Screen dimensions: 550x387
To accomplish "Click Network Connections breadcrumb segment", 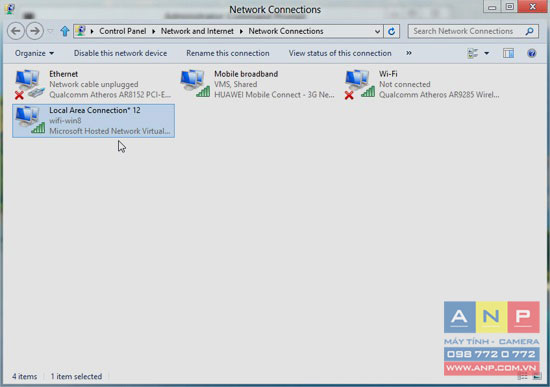I will point(286,31).
